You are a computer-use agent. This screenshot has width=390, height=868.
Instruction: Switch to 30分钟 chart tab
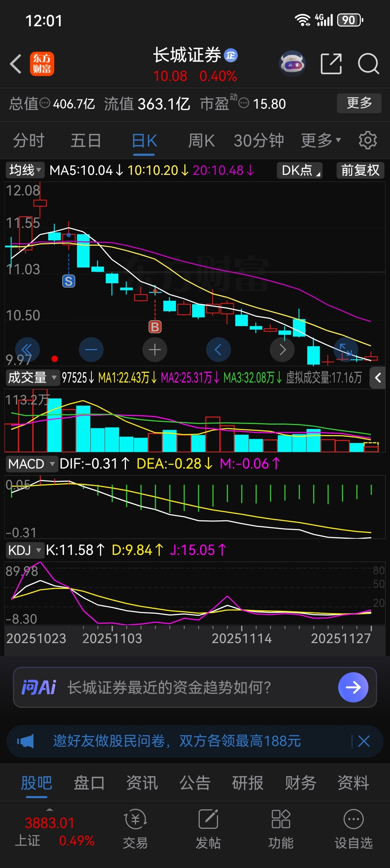coord(259,140)
